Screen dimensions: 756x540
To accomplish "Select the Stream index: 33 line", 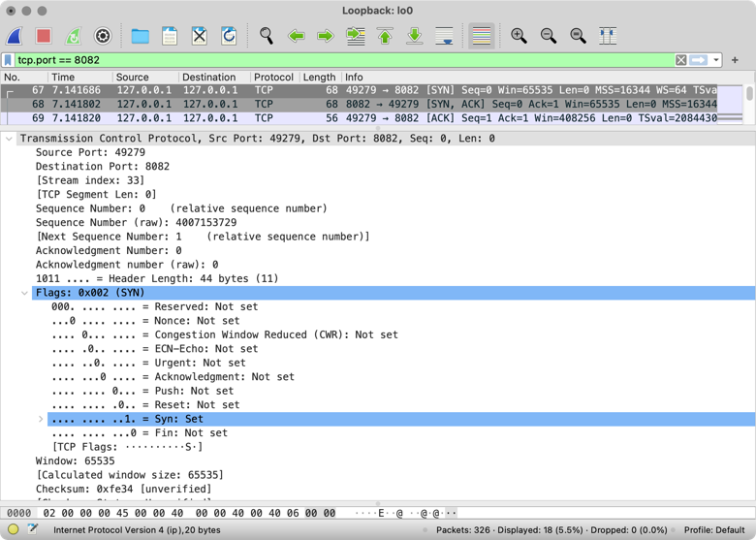I will [x=90, y=180].
